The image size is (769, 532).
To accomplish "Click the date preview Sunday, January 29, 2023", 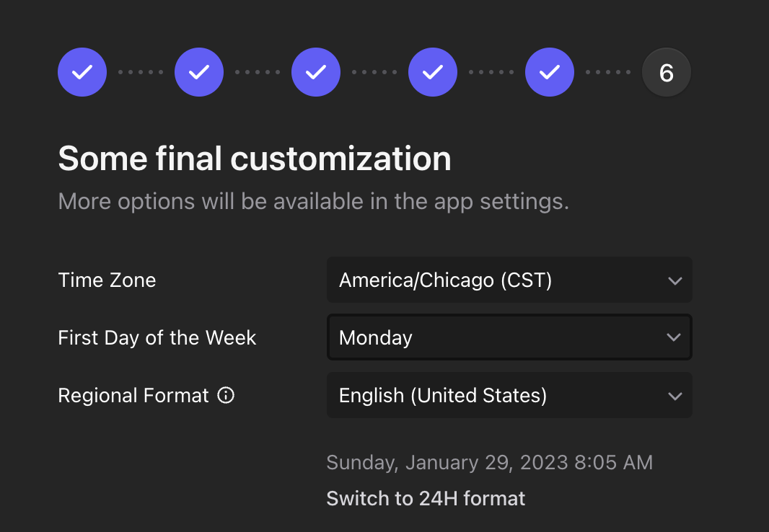I will tap(489, 462).
